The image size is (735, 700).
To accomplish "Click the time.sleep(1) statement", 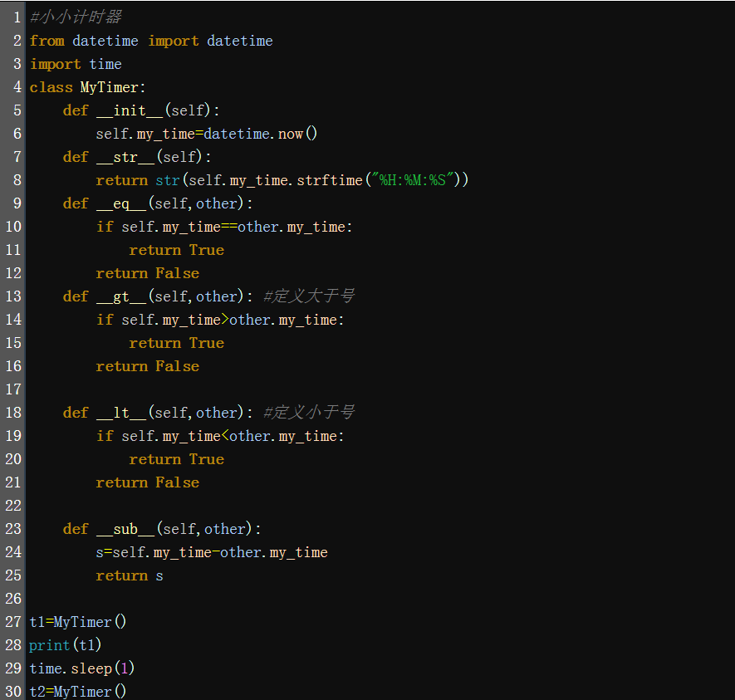I will [x=81, y=668].
